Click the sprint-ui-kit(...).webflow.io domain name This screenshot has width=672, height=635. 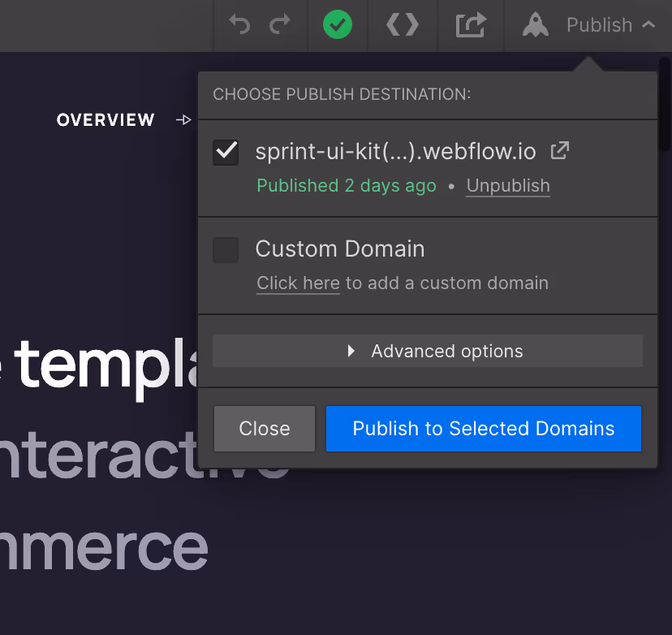coord(395,151)
